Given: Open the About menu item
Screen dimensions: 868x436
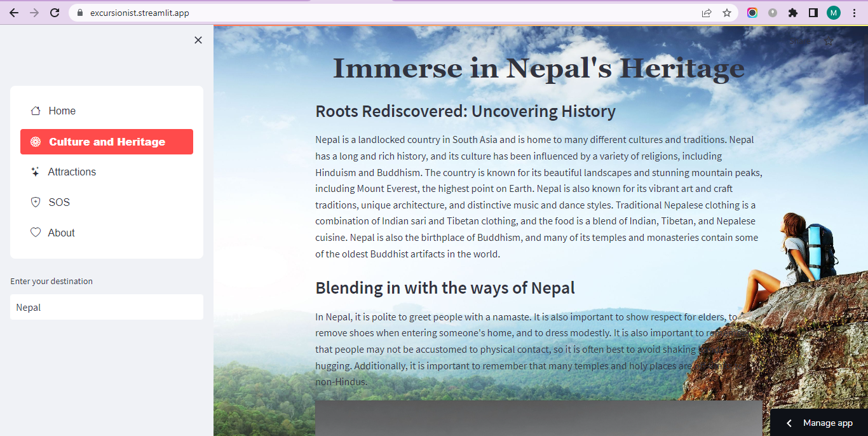Looking at the screenshot, I should click(107, 233).
